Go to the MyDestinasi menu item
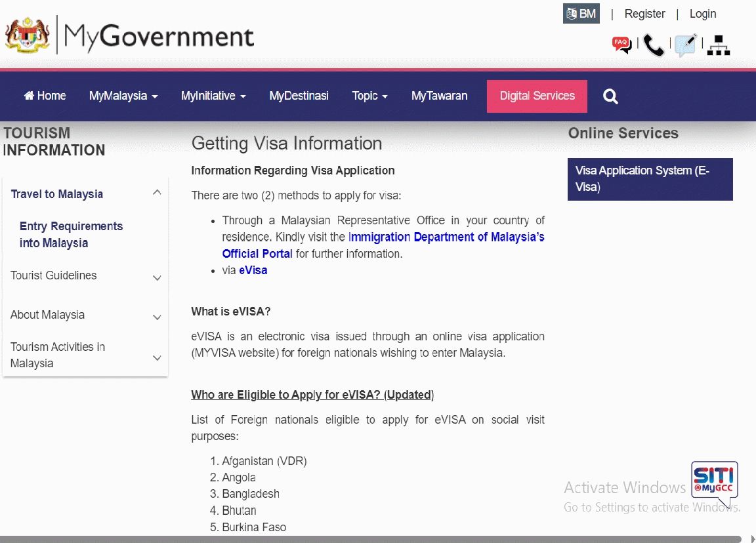756x543 pixels. (x=299, y=96)
